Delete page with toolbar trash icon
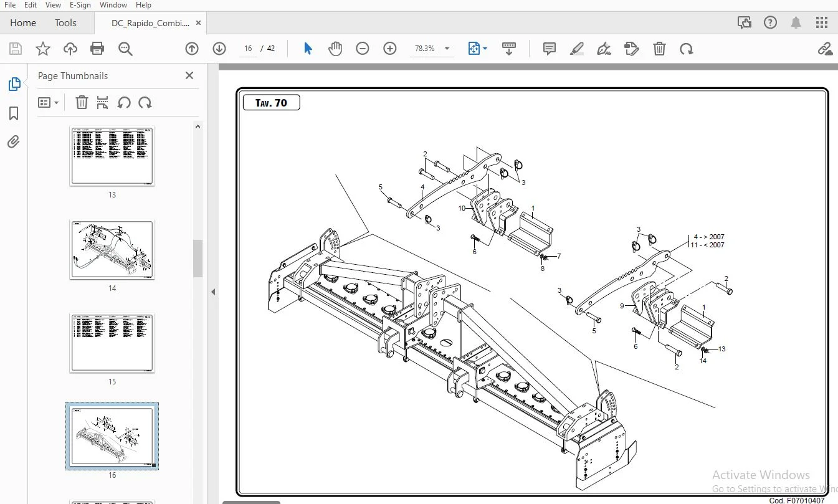 pos(659,49)
